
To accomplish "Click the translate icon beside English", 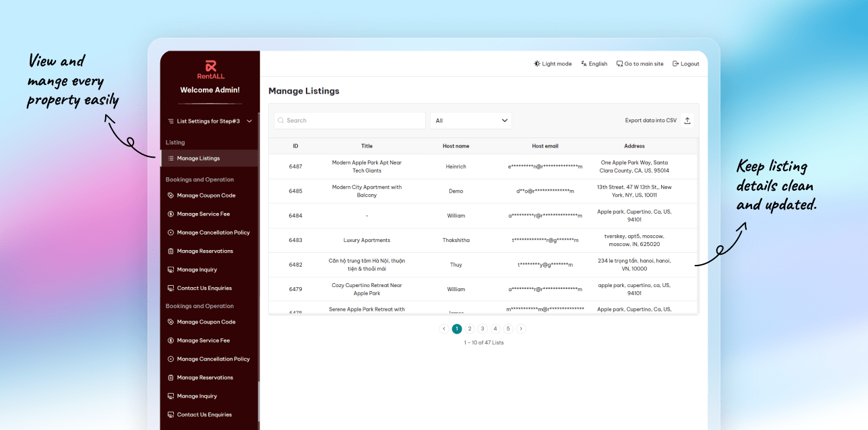I will (584, 64).
